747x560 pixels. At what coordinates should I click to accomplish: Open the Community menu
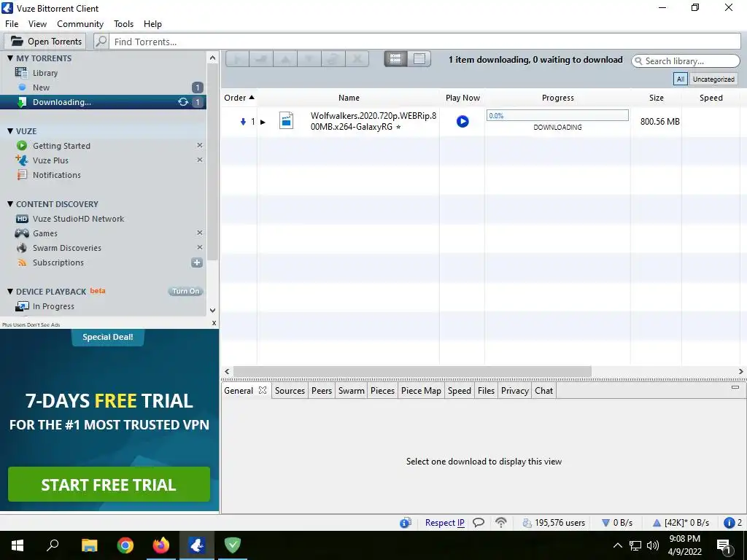pyautogui.click(x=80, y=24)
